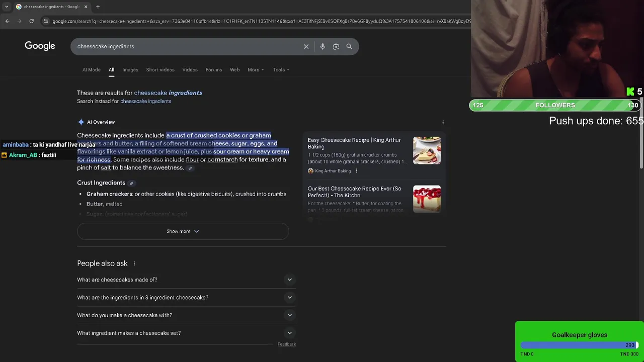644x362 pixels.
Task: Click the site info icon in address bar
Action: point(46,21)
